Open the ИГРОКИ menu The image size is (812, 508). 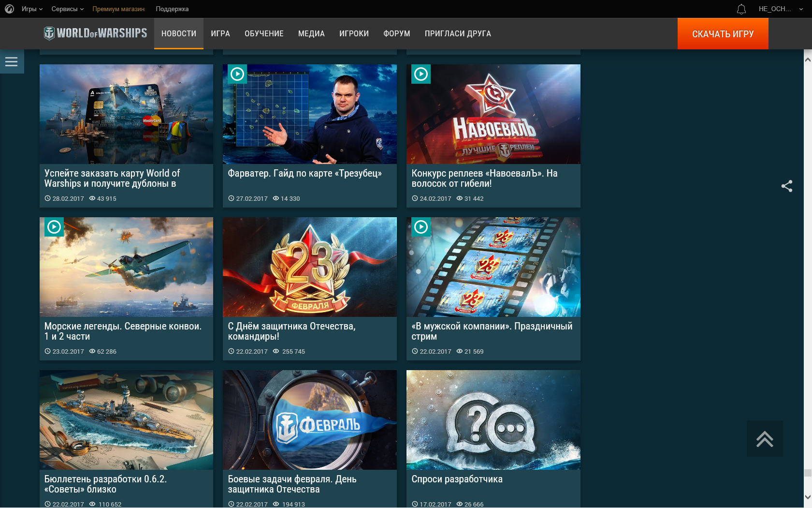(354, 33)
